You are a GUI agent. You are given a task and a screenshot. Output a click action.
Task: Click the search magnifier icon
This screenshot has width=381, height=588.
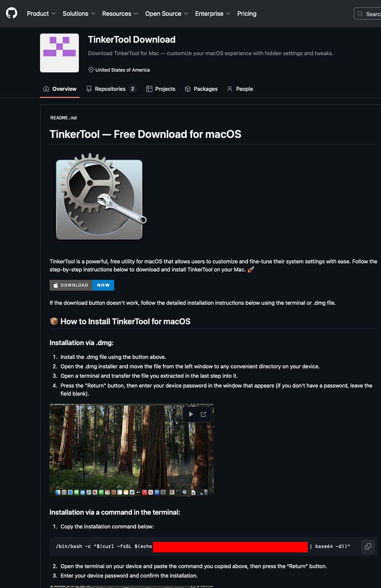(360, 14)
